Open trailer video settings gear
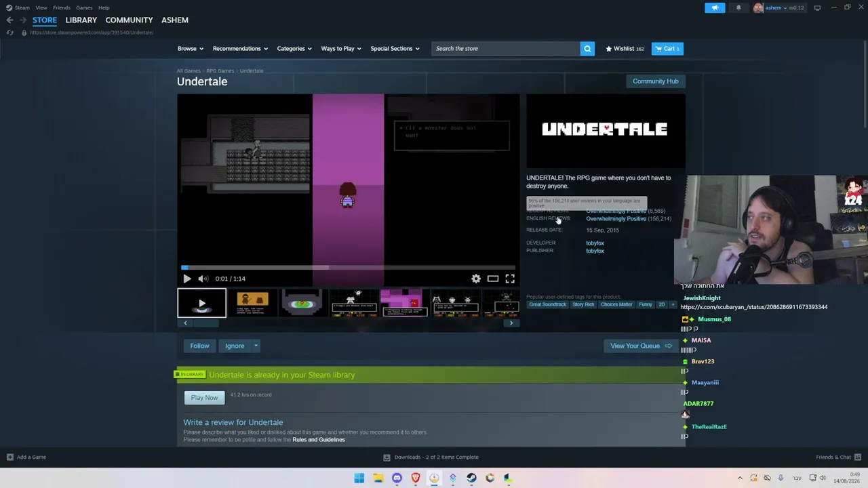Viewport: 868px width, 488px height. pyautogui.click(x=476, y=279)
